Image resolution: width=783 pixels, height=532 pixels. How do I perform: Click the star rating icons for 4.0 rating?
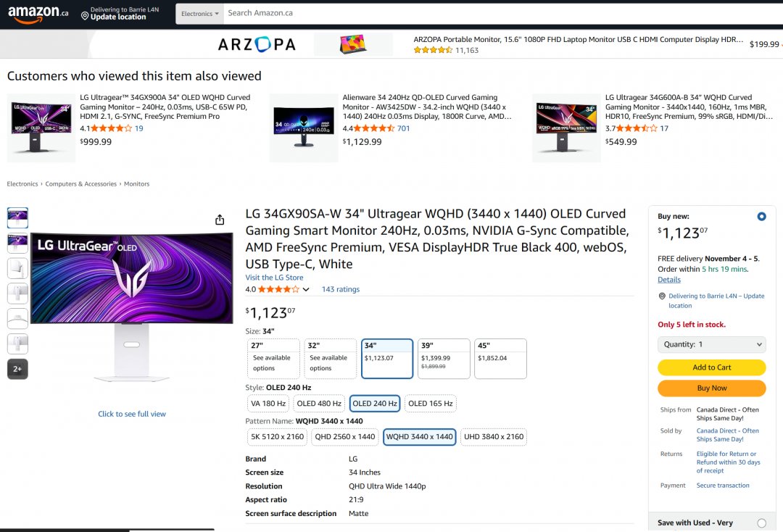coord(278,289)
